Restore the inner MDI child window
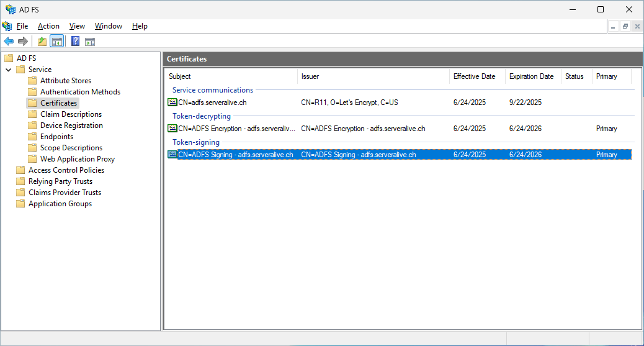This screenshot has width=644, height=346. (625, 26)
